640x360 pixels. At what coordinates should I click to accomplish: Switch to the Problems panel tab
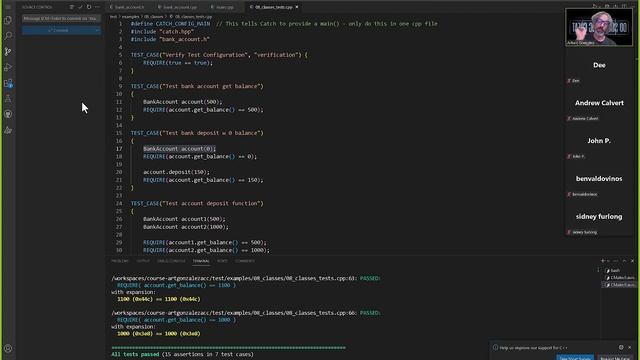[x=120, y=261]
